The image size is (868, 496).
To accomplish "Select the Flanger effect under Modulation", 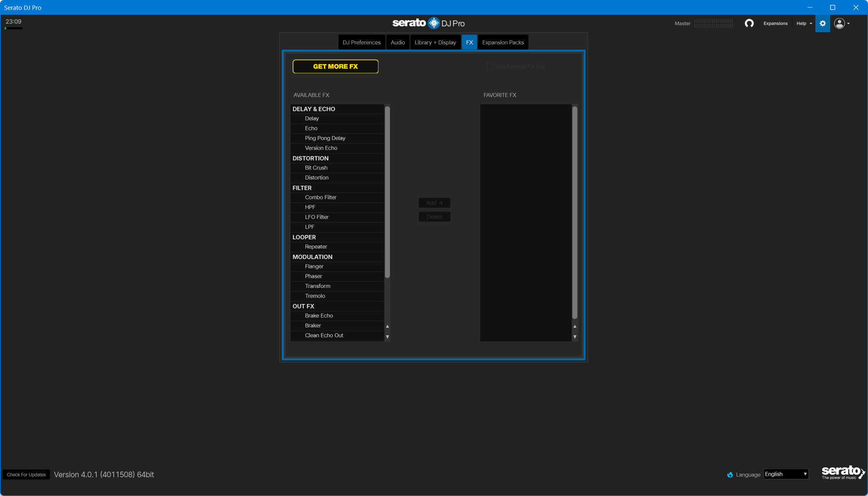I will (314, 266).
